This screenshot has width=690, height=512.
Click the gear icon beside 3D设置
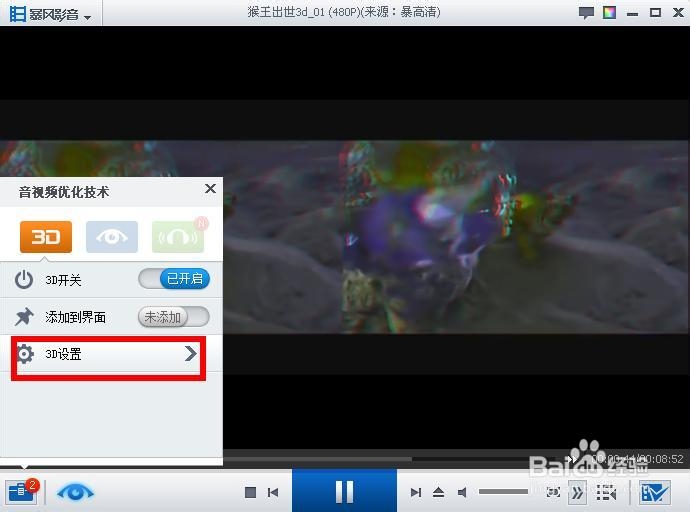coord(25,354)
